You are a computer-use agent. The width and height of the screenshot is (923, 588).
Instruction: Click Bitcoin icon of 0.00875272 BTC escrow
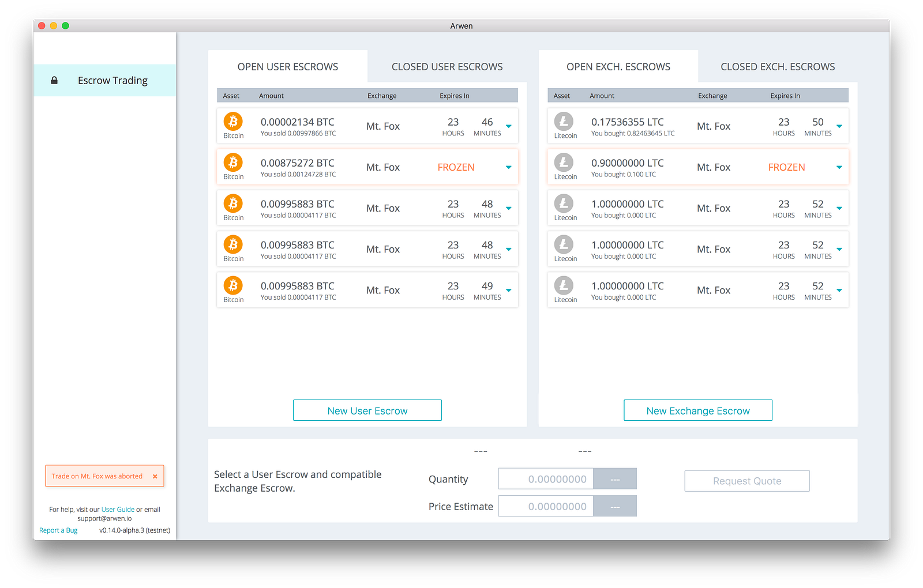(x=233, y=162)
